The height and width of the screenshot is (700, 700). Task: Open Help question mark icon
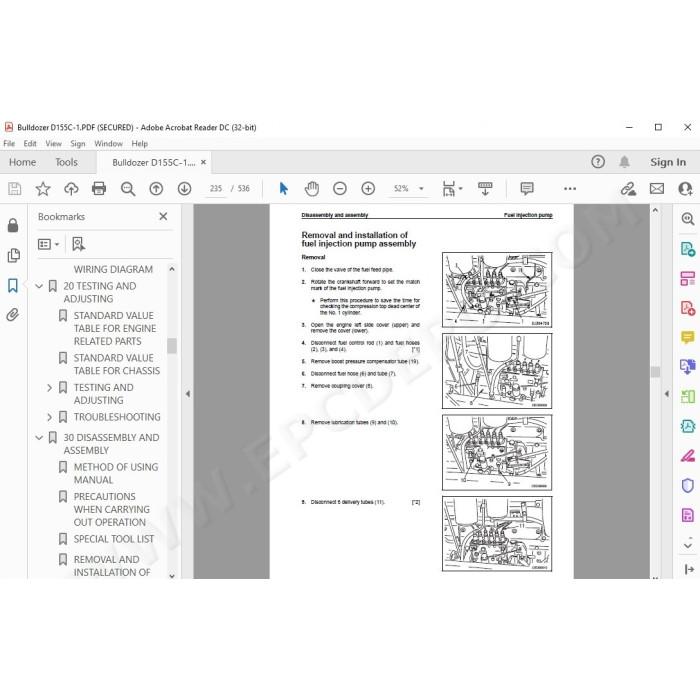click(598, 162)
